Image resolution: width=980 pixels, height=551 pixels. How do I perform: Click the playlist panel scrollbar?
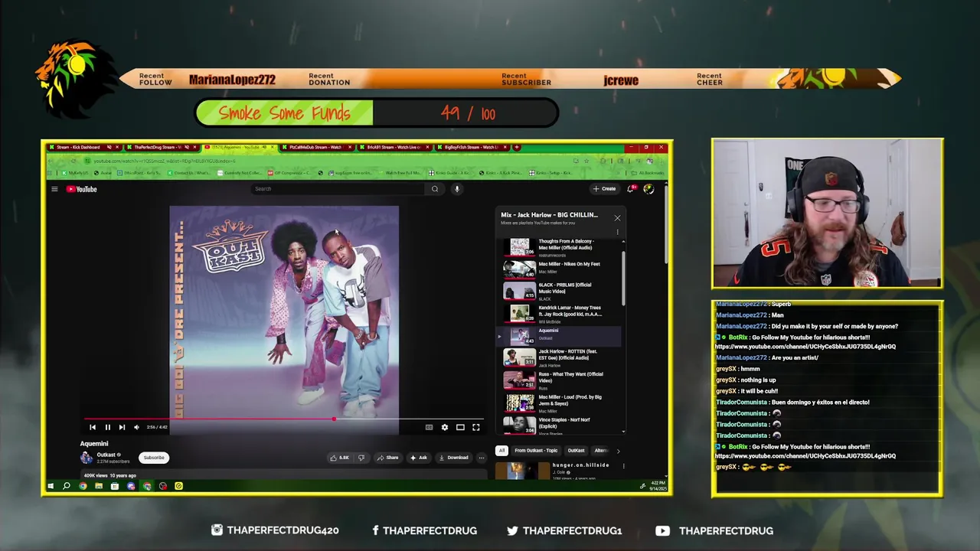(623, 279)
